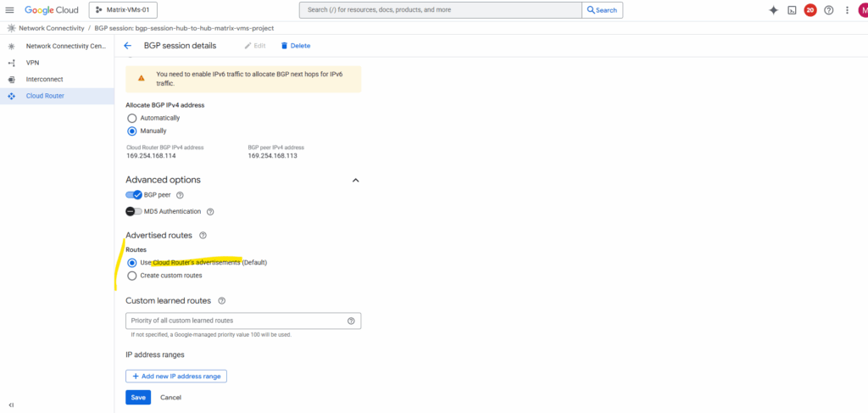Toggle the BGP peer switch
Image resolution: width=868 pixels, height=413 pixels.
click(x=134, y=195)
